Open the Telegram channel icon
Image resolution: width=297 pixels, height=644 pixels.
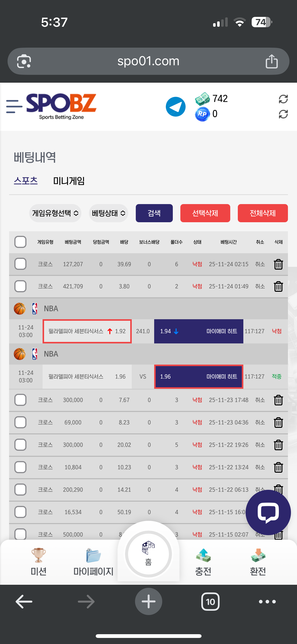[x=176, y=107]
